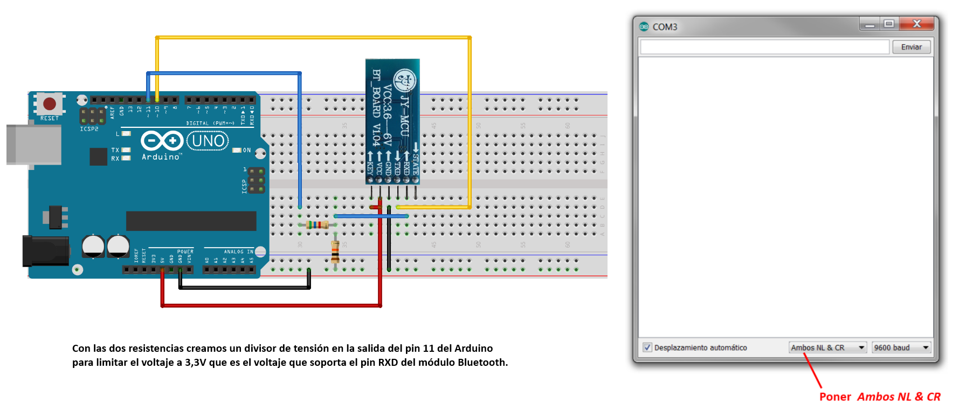980x416 pixels.
Task: Open the 9600 baud rate dropdown
Action: [901, 347]
